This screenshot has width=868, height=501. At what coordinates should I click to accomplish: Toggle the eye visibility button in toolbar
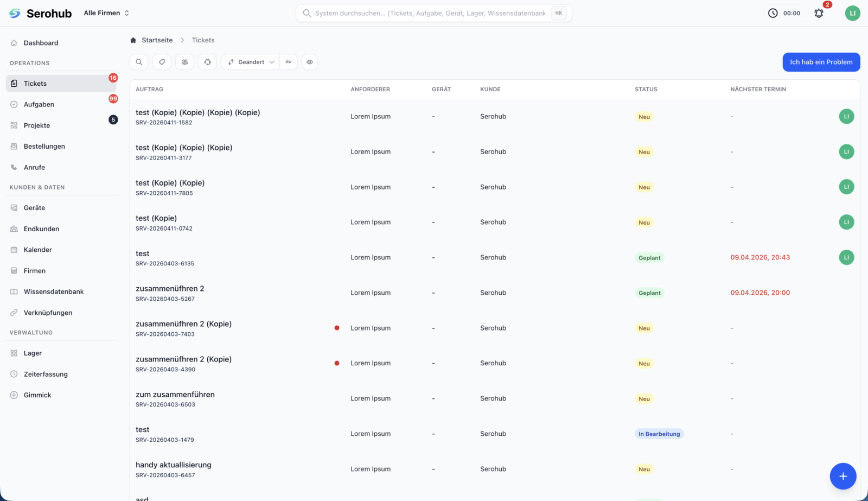309,62
